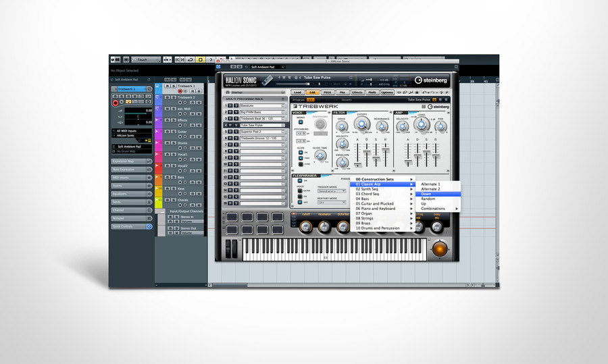608x364 pixels.
Task: Expand the Sends inspector section
Action: click(132, 202)
